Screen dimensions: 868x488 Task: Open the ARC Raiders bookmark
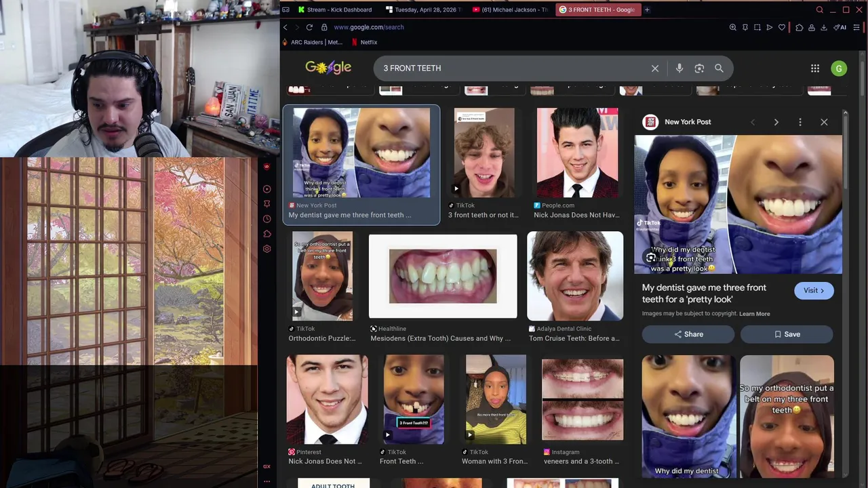coord(313,42)
